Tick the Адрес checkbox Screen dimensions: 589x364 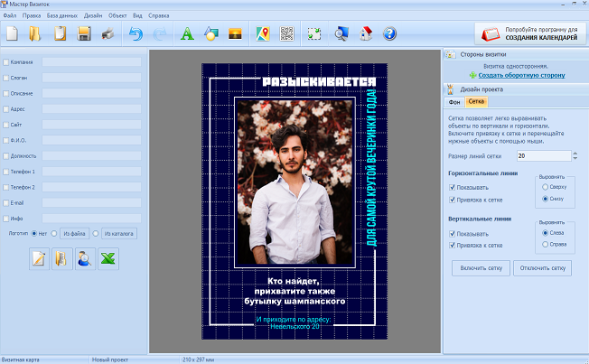(6, 109)
